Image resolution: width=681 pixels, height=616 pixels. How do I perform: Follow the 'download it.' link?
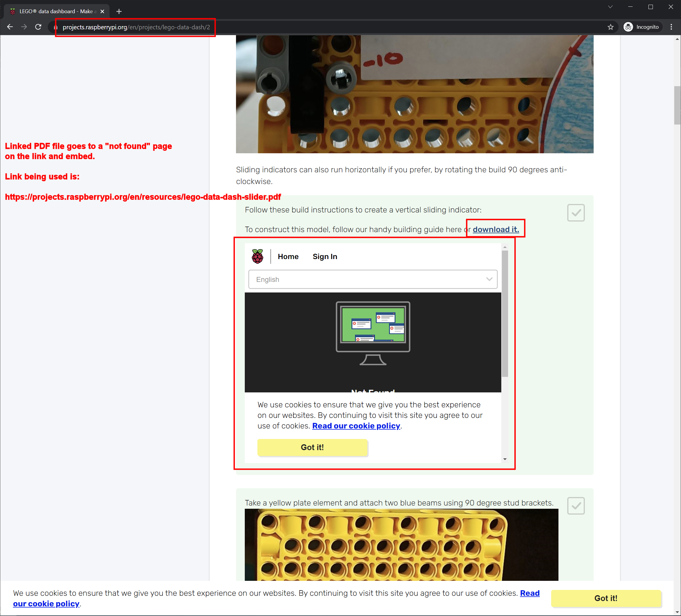pyautogui.click(x=495, y=229)
